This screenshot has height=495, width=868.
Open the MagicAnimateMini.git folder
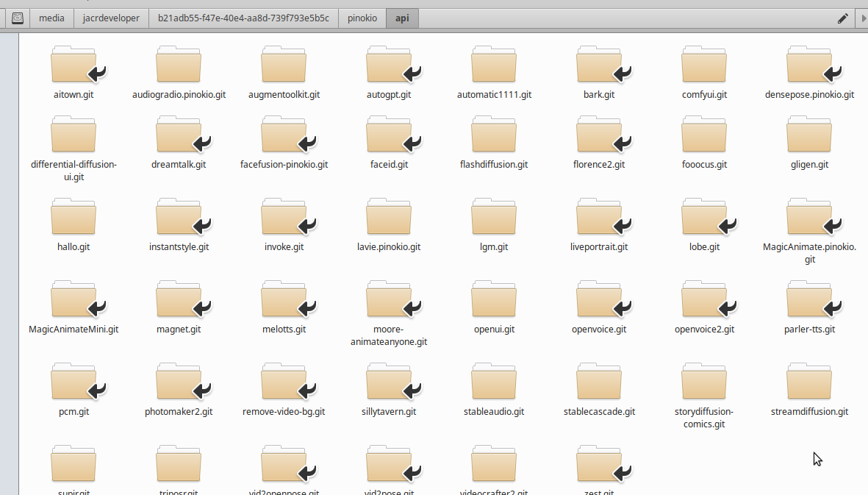73,300
